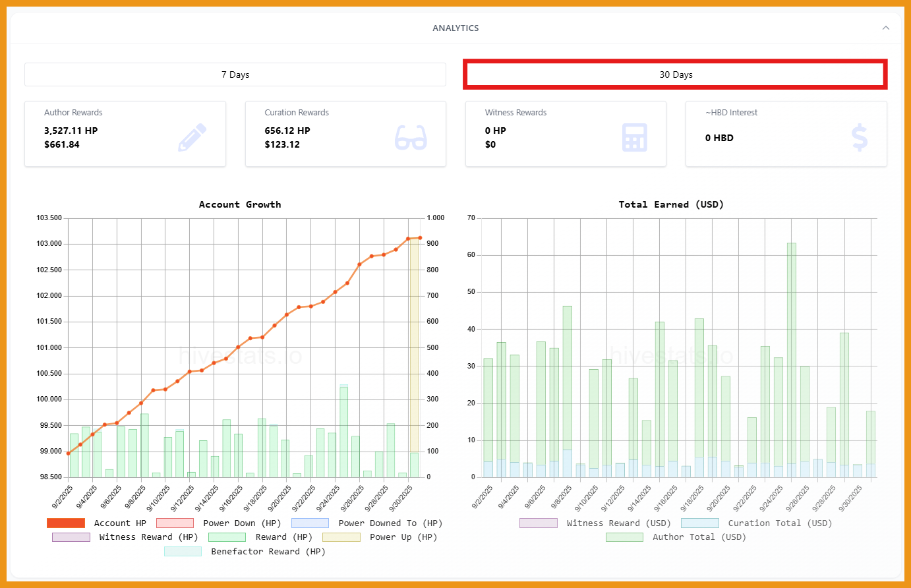Click the Witness Reward (HP) purple swatch
911x588 pixels.
tap(71, 537)
